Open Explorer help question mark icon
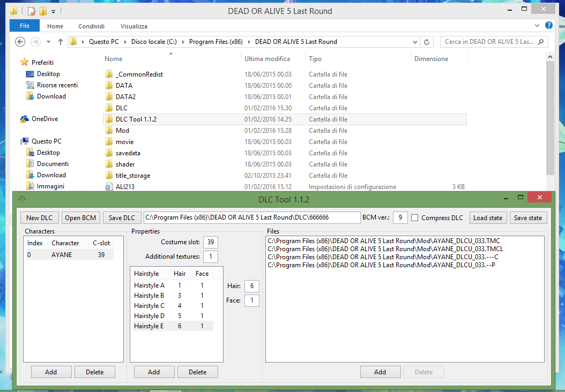This screenshot has height=392, width=565. tap(549, 25)
